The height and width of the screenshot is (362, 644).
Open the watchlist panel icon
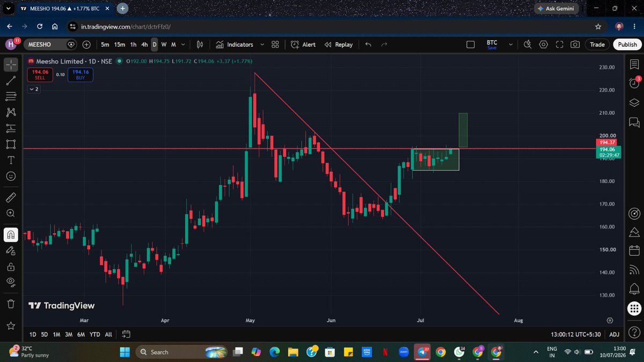pos(634,65)
